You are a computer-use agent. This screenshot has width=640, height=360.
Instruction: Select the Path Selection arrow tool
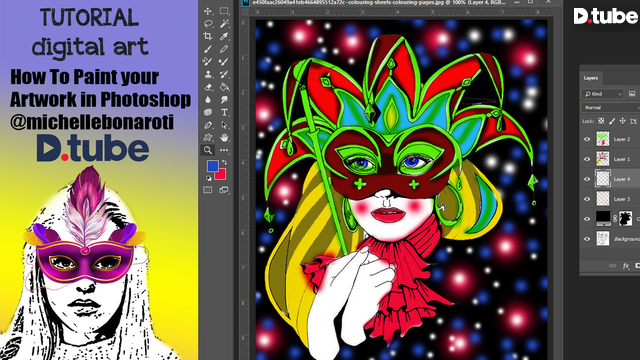click(x=224, y=125)
